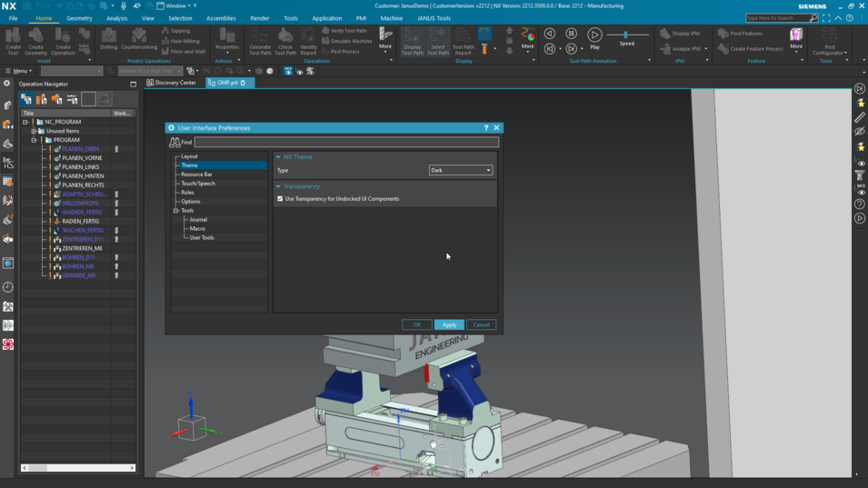Viewport: 868px width, 488px height.
Task: Click the Find Features icon
Action: click(x=740, y=34)
